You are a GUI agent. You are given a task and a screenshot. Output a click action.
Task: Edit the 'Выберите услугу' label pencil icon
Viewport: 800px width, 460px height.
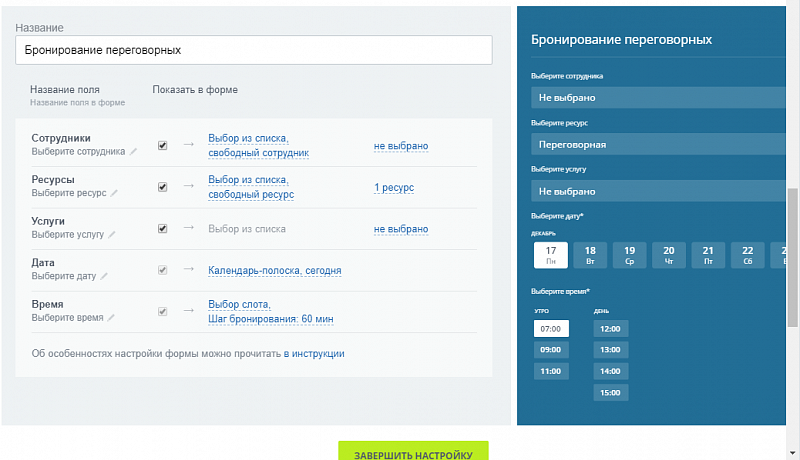(x=112, y=235)
